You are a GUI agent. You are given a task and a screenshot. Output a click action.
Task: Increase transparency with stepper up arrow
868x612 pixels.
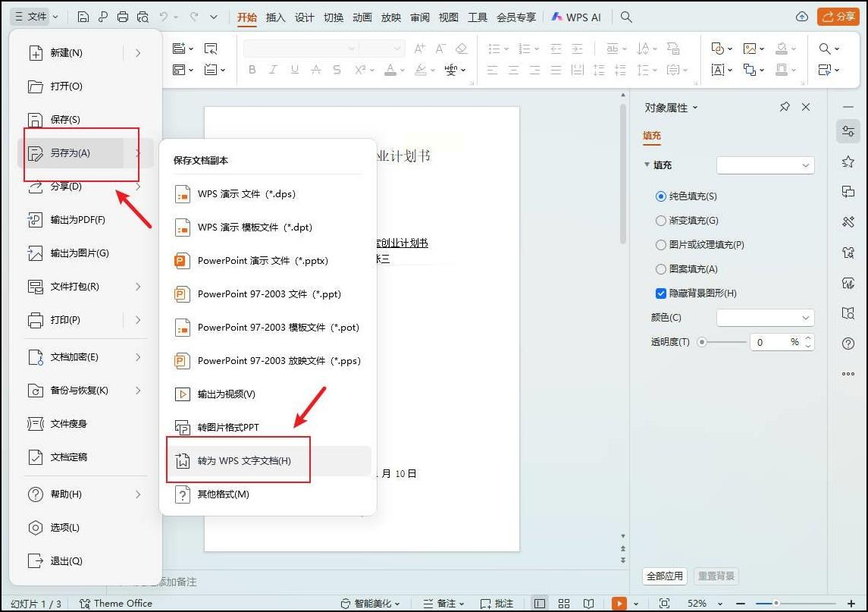point(807,337)
